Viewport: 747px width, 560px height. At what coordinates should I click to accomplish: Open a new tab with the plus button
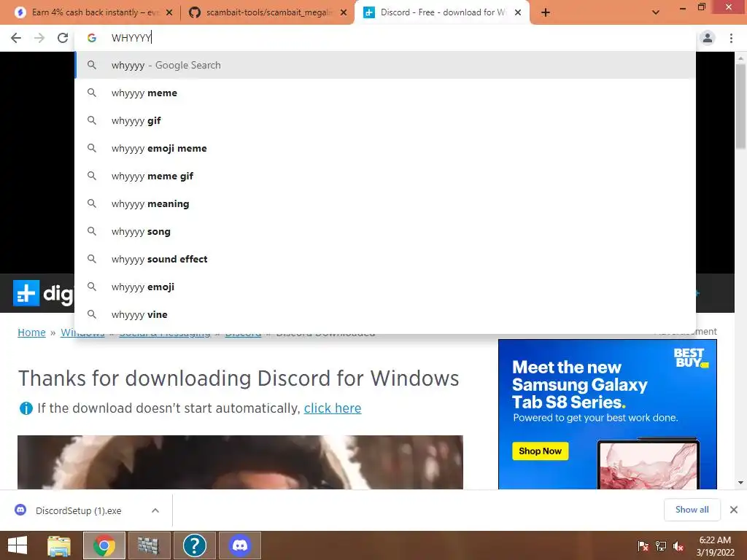[x=546, y=12]
